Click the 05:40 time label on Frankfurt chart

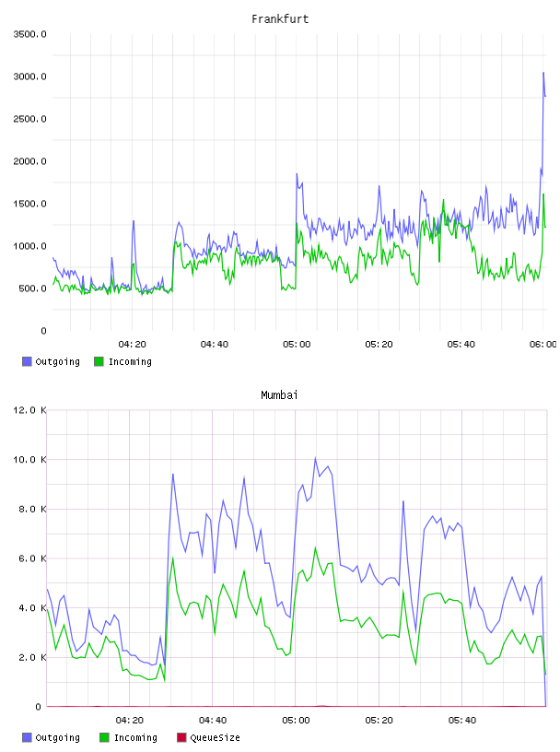461,345
